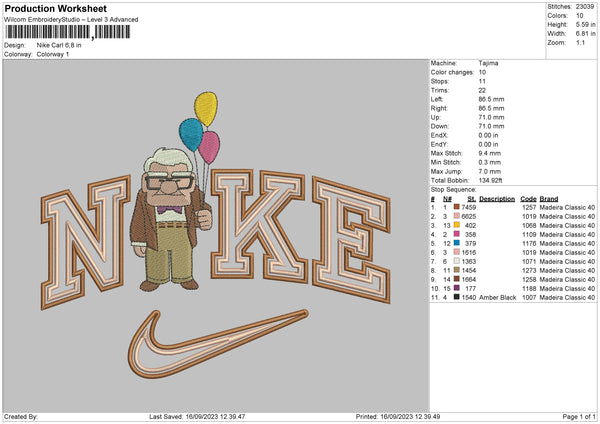Select the 'Amber Black' description
Viewport: 600px width, 424px height.
(497, 297)
